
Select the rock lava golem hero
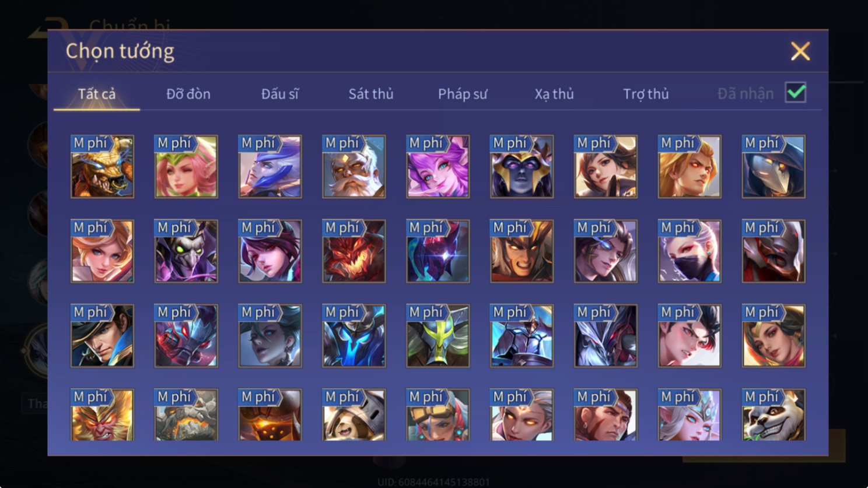[186, 415]
